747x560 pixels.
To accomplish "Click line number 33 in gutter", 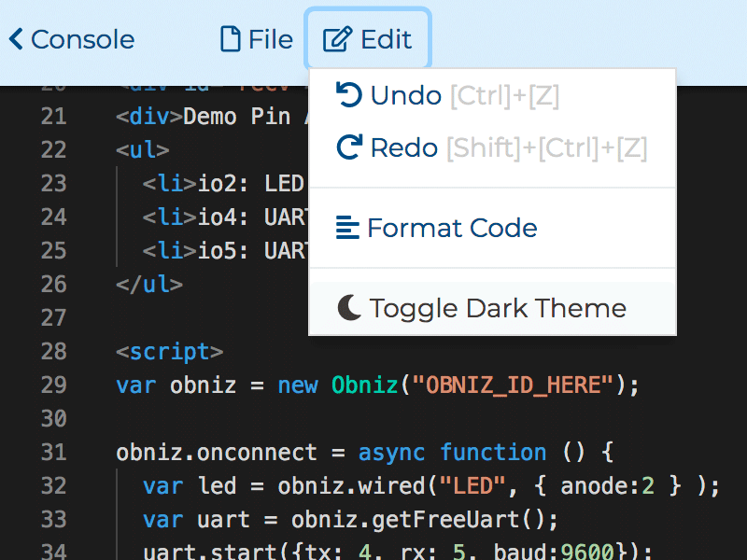I will [53, 520].
